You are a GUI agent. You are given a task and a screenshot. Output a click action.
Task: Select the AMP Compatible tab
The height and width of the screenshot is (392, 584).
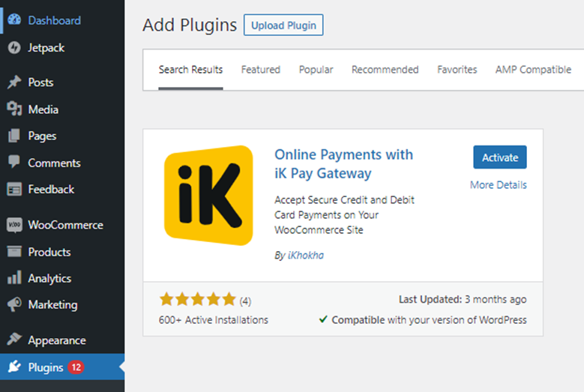pos(533,70)
